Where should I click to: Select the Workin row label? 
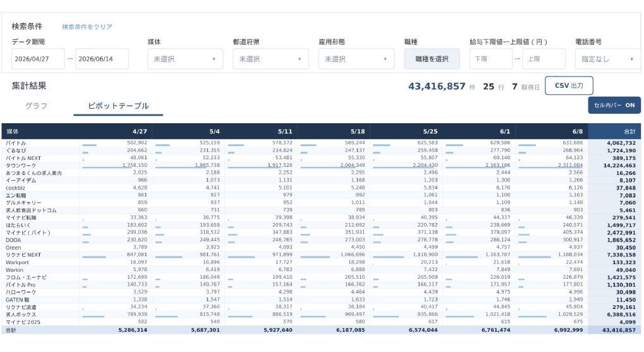tap(15, 269)
